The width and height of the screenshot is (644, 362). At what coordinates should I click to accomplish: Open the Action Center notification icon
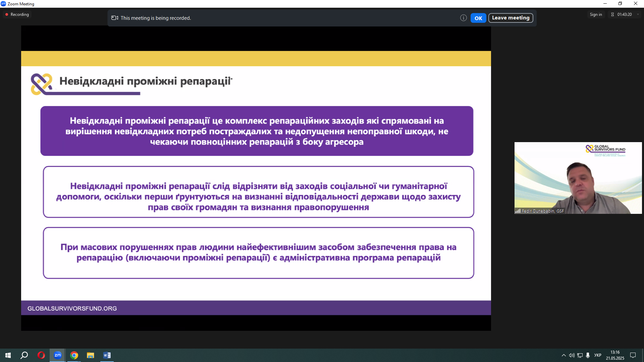coord(633,355)
